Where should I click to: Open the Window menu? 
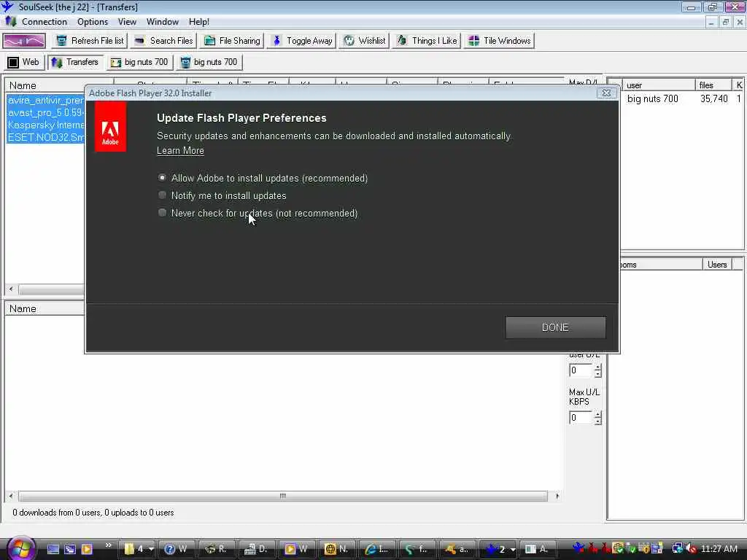click(x=163, y=22)
